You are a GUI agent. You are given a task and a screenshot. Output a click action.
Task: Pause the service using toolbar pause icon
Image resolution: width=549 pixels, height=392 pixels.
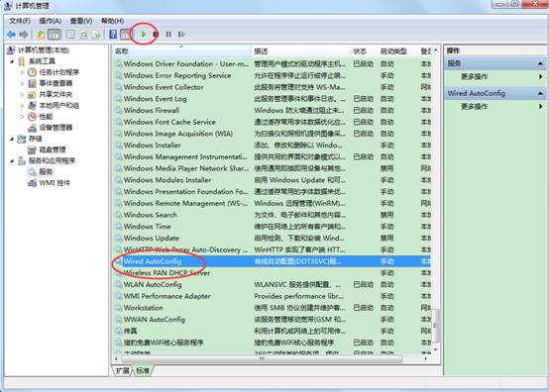168,35
